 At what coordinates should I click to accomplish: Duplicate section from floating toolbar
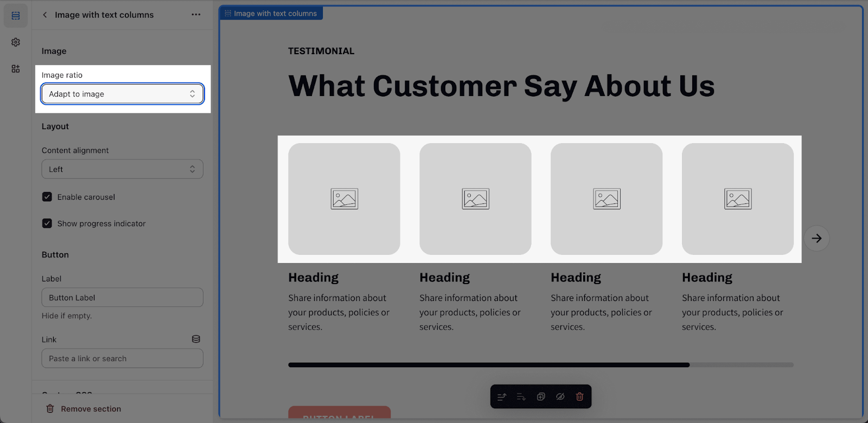(541, 397)
